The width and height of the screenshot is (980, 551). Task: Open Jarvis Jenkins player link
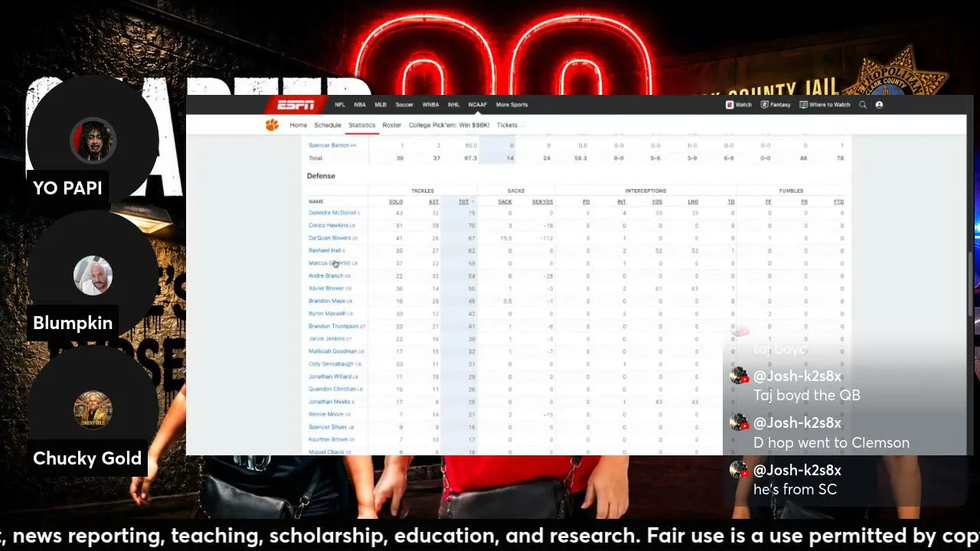point(326,338)
